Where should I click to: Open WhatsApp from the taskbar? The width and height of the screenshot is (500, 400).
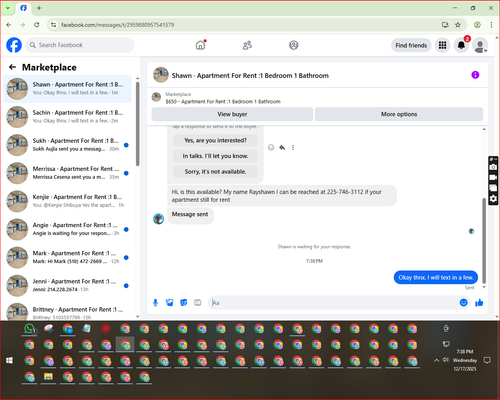30,329
